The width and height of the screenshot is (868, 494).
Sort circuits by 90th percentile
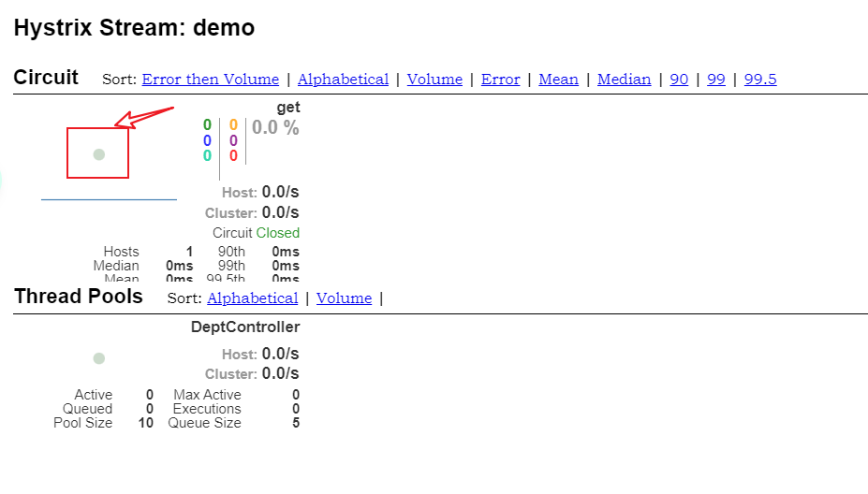point(679,80)
